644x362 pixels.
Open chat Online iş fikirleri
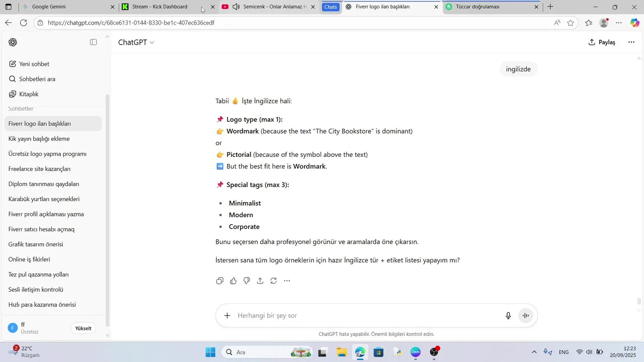[53, 259]
